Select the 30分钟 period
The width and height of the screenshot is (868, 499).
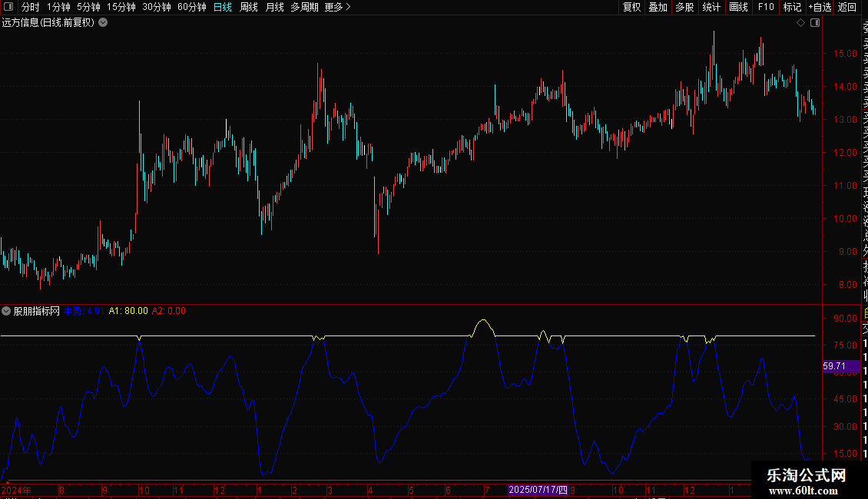click(x=157, y=7)
